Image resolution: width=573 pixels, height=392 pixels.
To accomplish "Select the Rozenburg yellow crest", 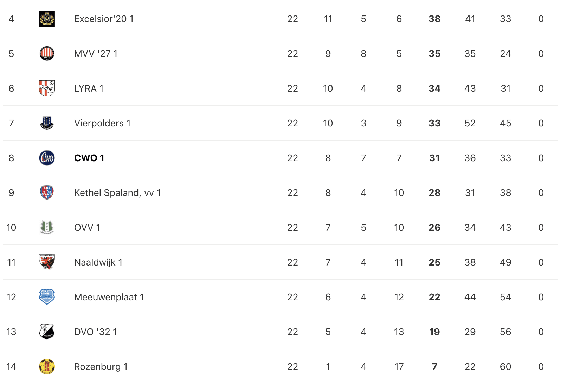I will click(47, 367).
